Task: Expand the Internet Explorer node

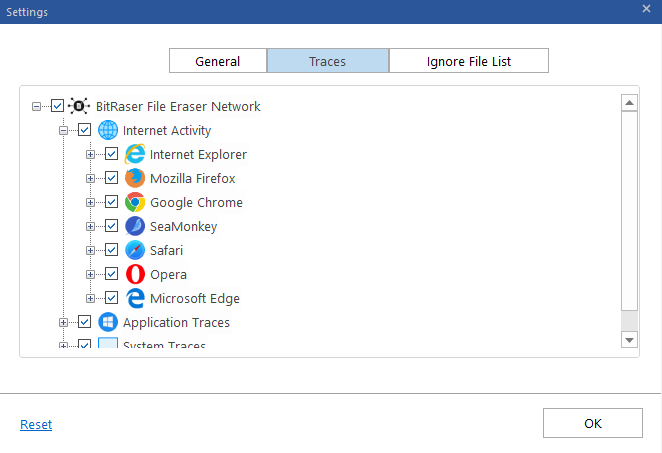Action: click(90, 155)
